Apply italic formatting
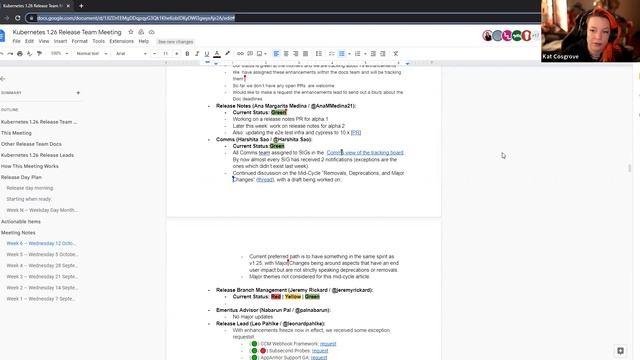Screen dimensions: 640x360 197,53
